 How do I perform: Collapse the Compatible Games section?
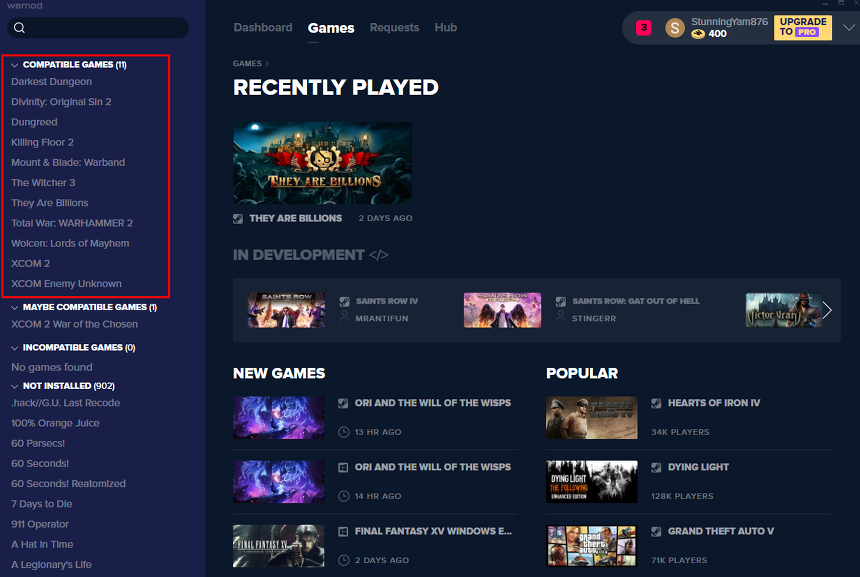(15, 65)
